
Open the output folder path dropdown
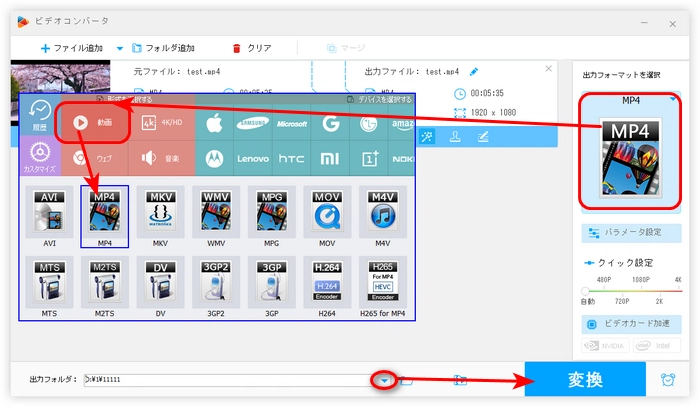[x=383, y=380]
